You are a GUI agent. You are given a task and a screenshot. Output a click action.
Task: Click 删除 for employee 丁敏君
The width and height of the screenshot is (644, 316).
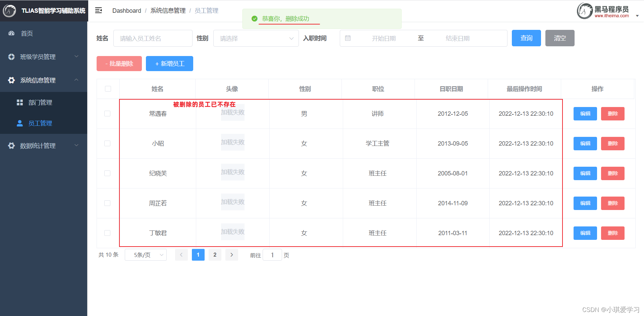tap(613, 233)
